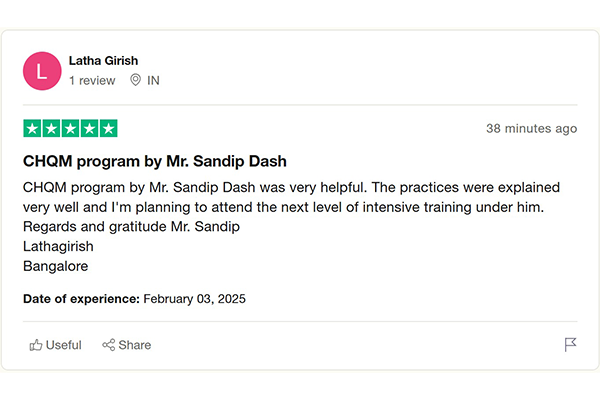This screenshot has height=400, width=600.
Task: Click the location pin icon
Action: coord(135,80)
